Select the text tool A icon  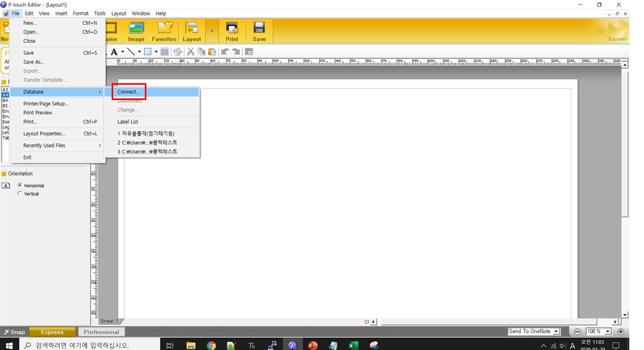pyautogui.click(x=114, y=52)
